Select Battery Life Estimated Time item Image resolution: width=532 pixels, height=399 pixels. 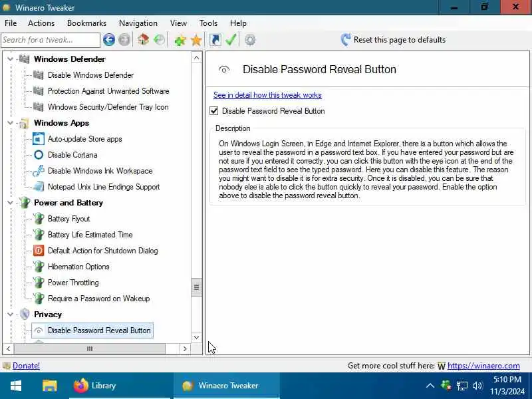click(90, 235)
